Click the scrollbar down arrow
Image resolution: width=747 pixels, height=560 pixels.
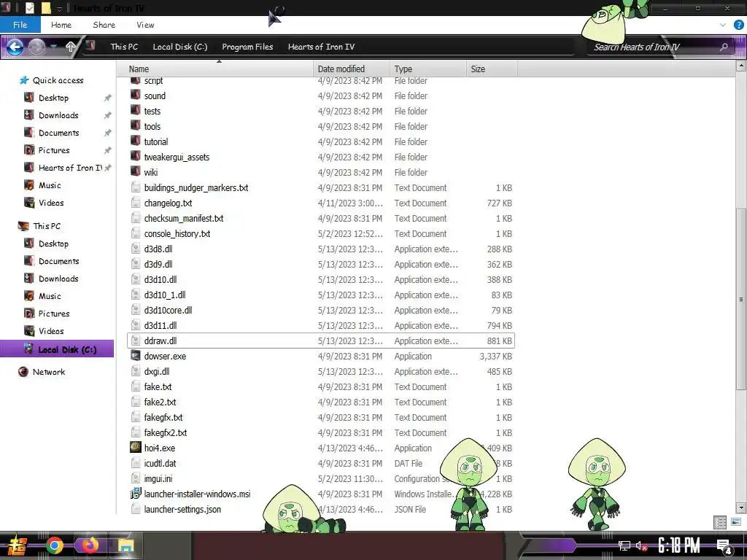pos(741,508)
